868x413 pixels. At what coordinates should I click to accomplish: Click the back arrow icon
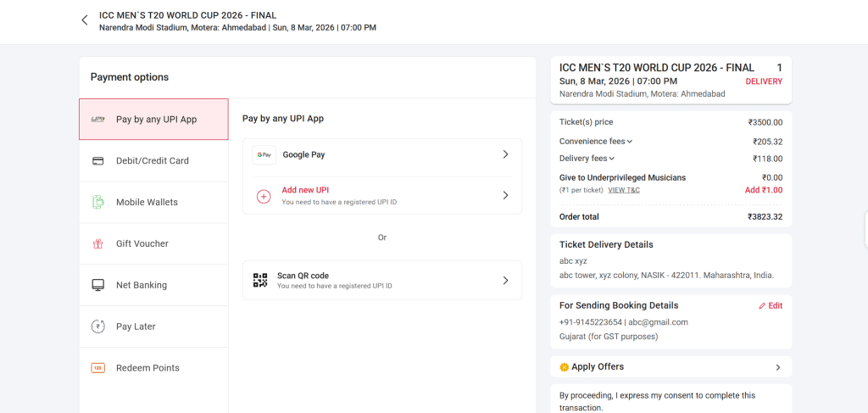point(85,20)
